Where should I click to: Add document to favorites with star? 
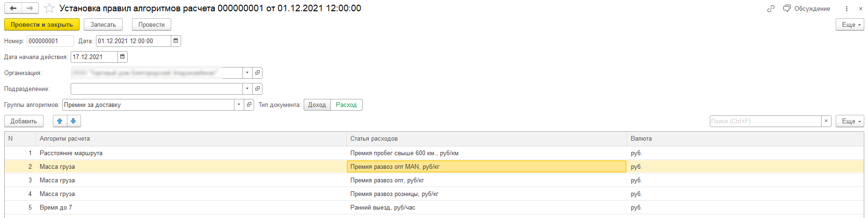pos(49,8)
